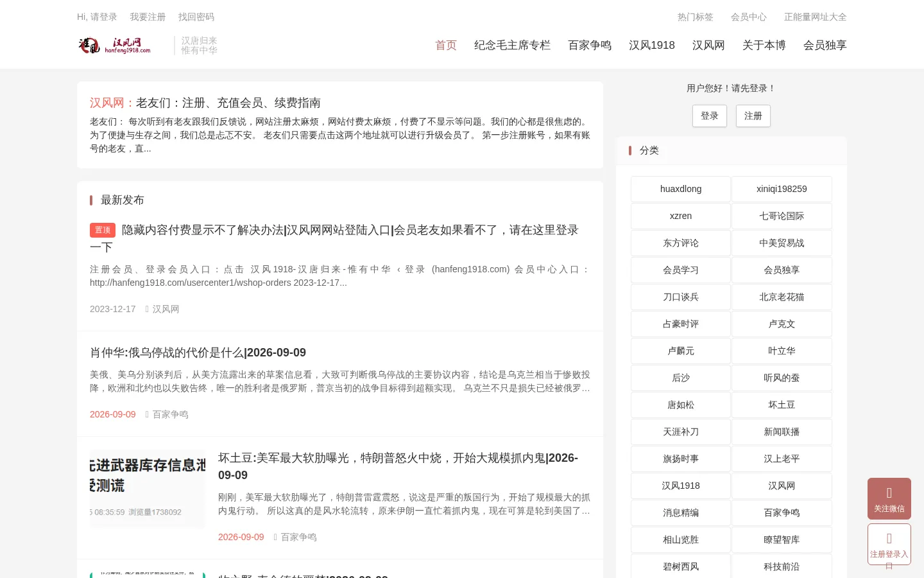Image resolution: width=924 pixels, height=578 pixels.
Task: Select the xzren category
Action: 681,216
